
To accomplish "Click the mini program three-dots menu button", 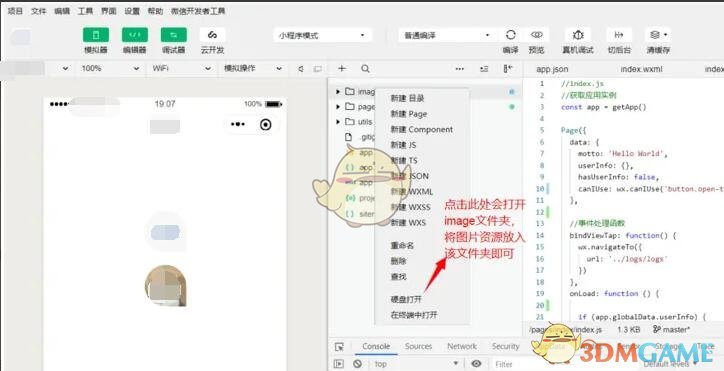I will (238, 125).
